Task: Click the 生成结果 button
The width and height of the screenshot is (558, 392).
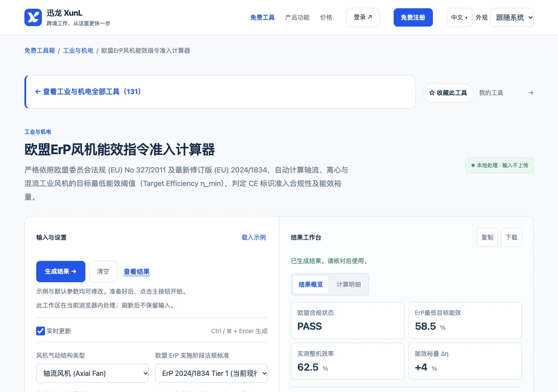Action: click(61, 271)
